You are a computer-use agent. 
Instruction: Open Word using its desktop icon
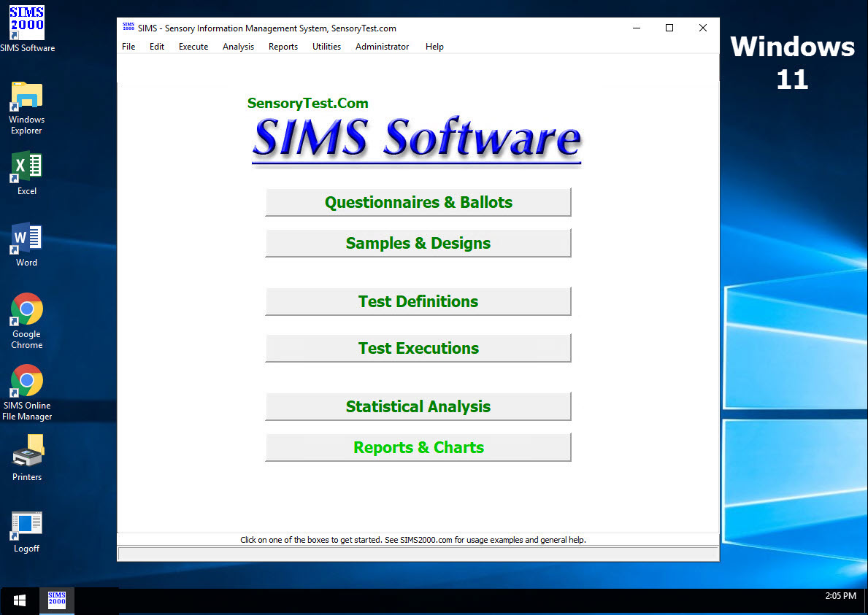[26, 239]
